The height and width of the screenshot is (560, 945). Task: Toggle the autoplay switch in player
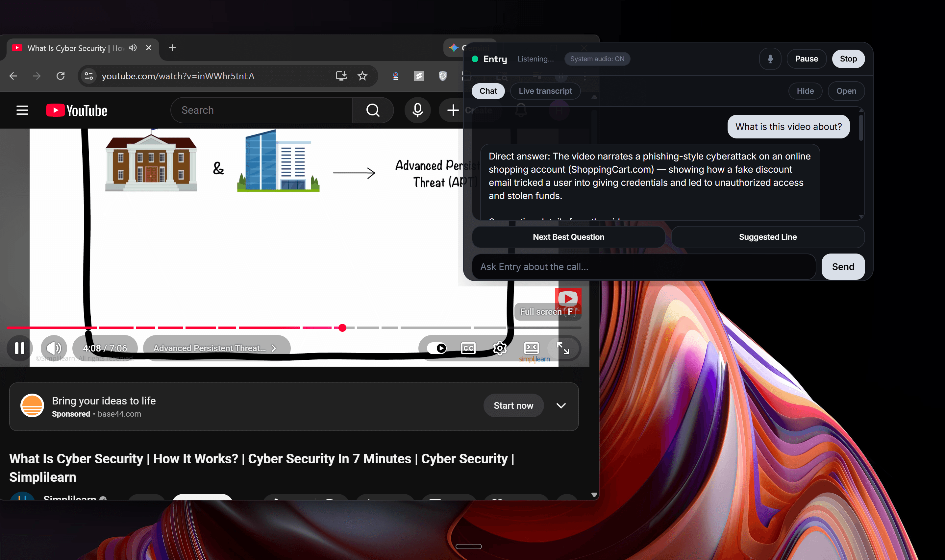point(437,348)
